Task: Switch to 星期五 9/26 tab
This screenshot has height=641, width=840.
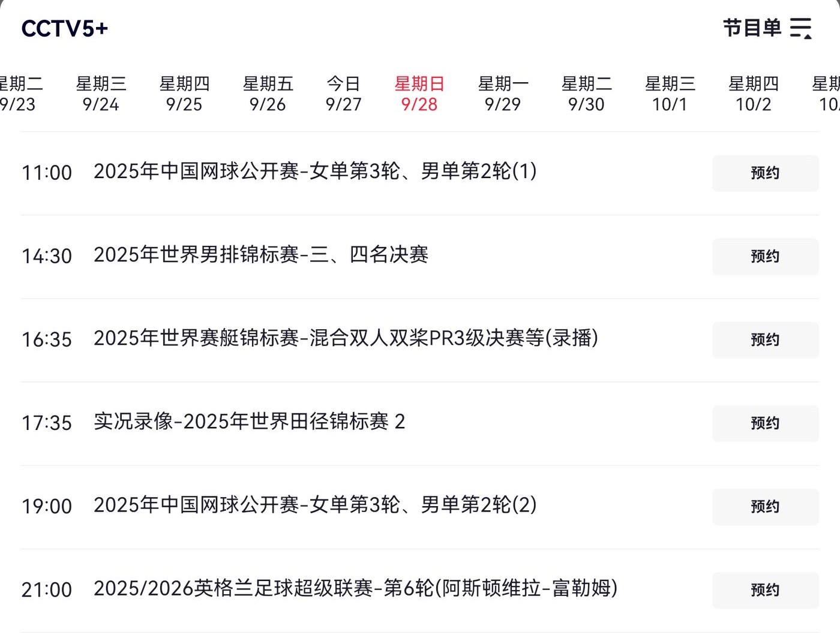Action: click(268, 94)
